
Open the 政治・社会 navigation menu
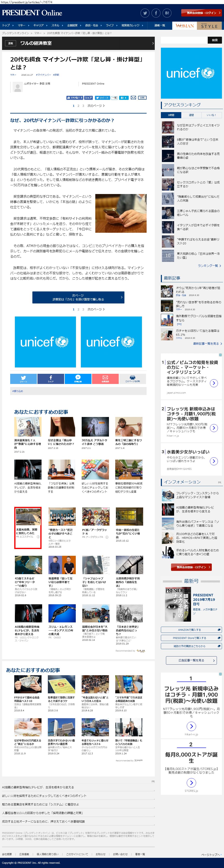pos(93,25)
